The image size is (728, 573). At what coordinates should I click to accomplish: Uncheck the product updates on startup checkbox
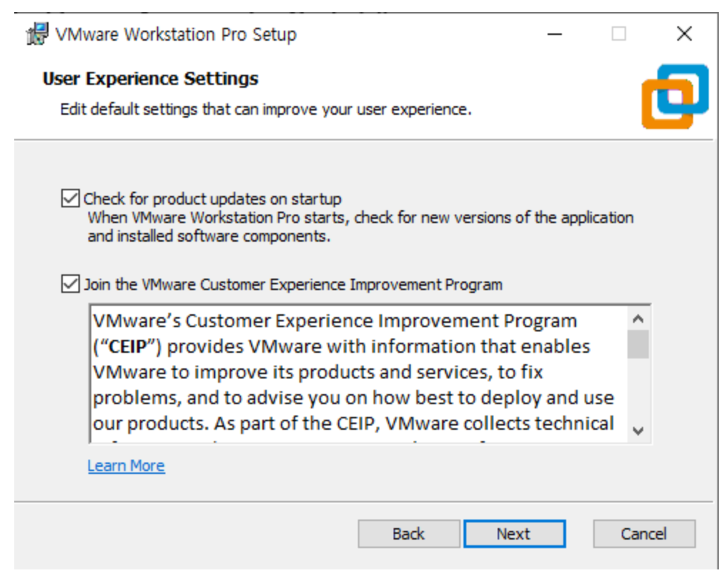70,199
